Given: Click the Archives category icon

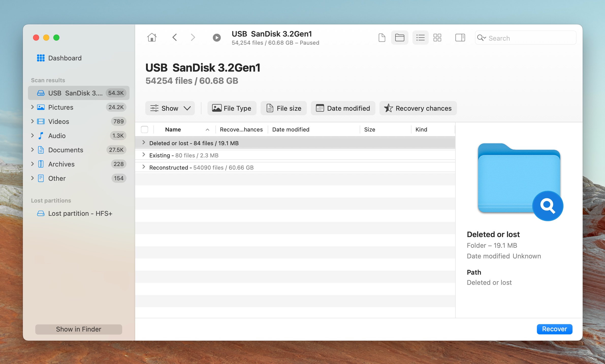Looking at the screenshot, I should (41, 164).
